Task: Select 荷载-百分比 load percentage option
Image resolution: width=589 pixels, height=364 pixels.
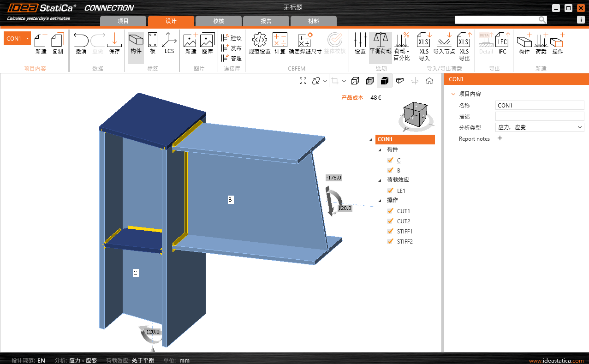Action: coord(402,47)
